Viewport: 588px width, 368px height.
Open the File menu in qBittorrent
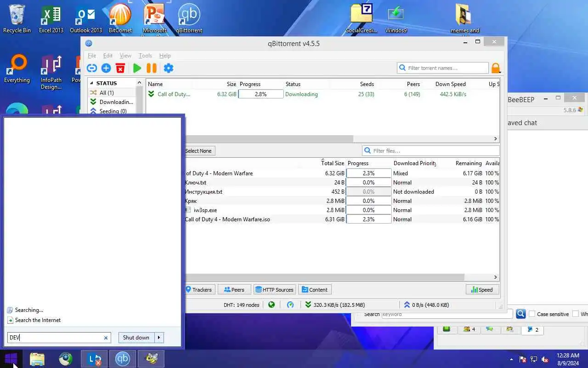click(92, 55)
